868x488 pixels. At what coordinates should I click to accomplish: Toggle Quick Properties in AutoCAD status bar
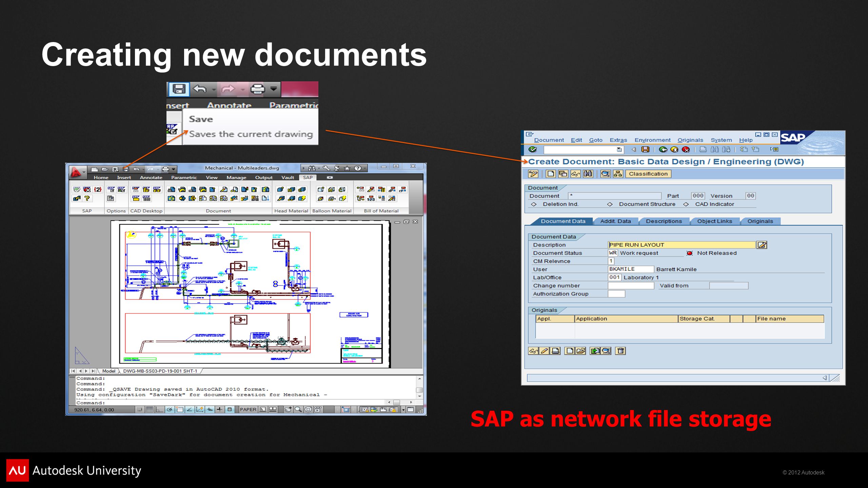tap(230, 409)
